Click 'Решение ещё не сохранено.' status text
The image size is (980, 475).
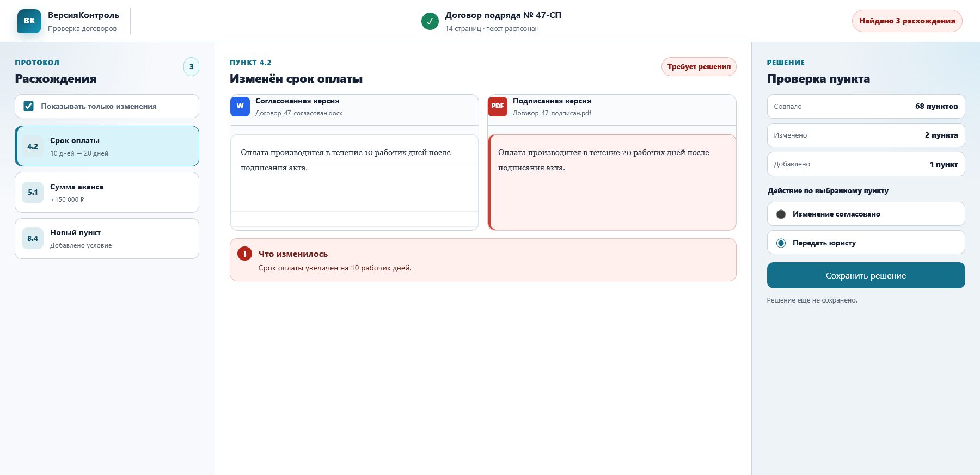[812, 300]
